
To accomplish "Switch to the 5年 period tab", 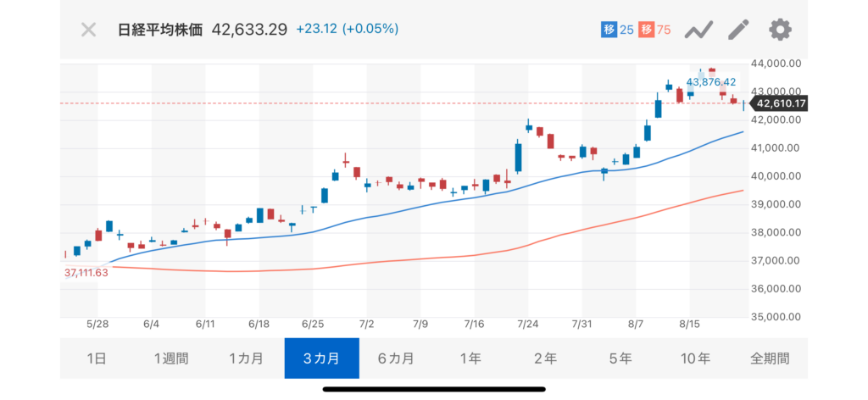I will (620, 358).
